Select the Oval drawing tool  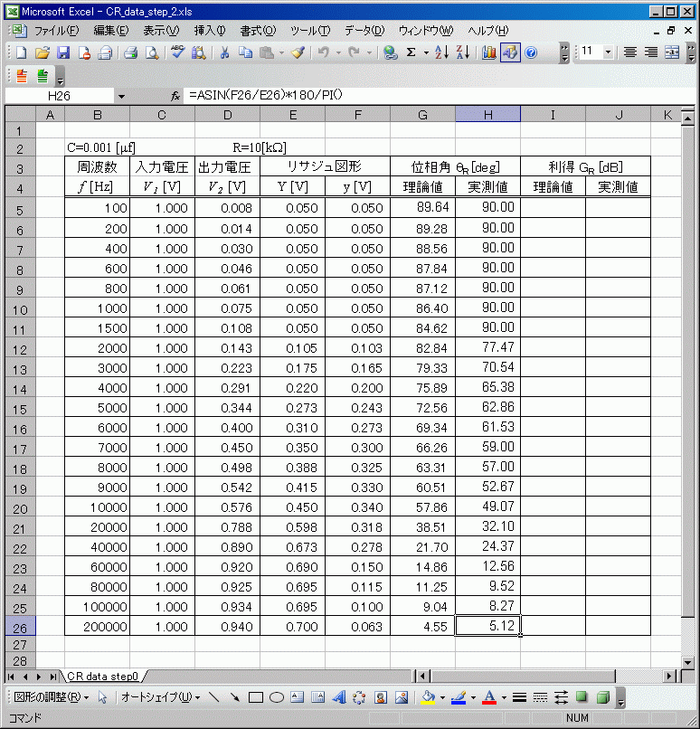pos(277,697)
